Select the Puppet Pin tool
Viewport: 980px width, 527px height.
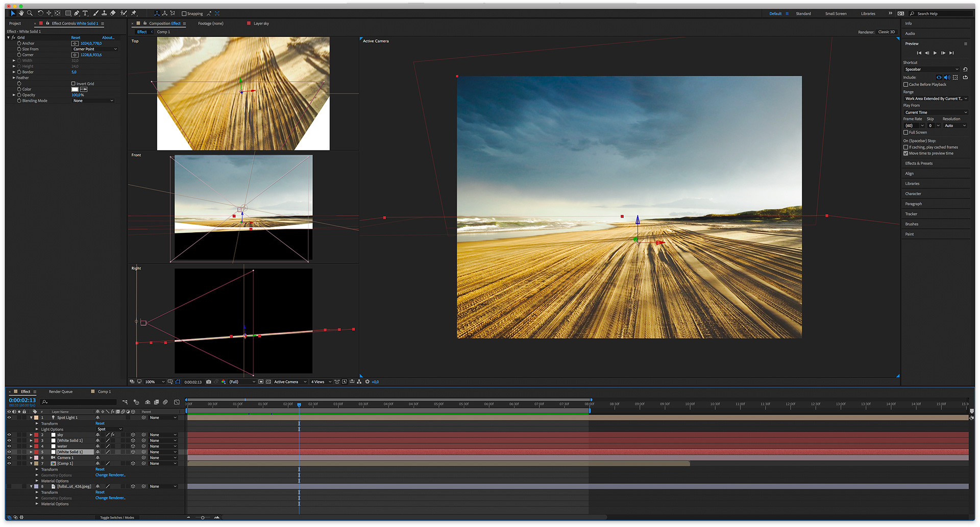[134, 13]
